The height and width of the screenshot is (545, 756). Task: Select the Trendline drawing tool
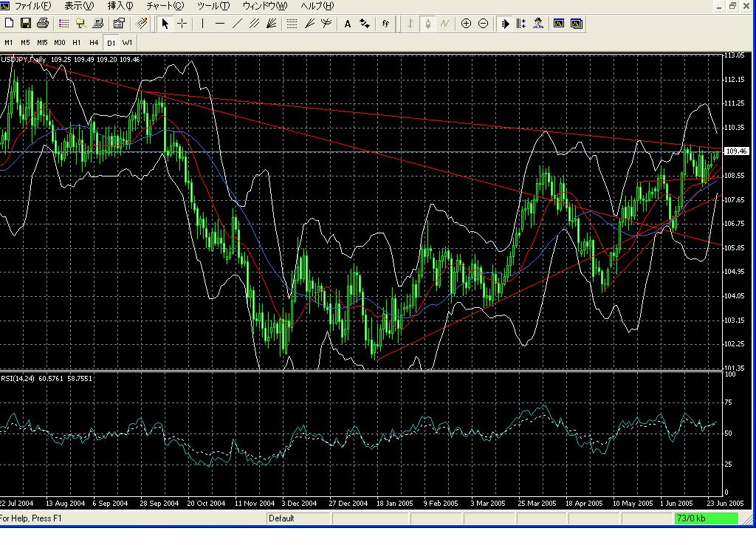click(x=237, y=24)
